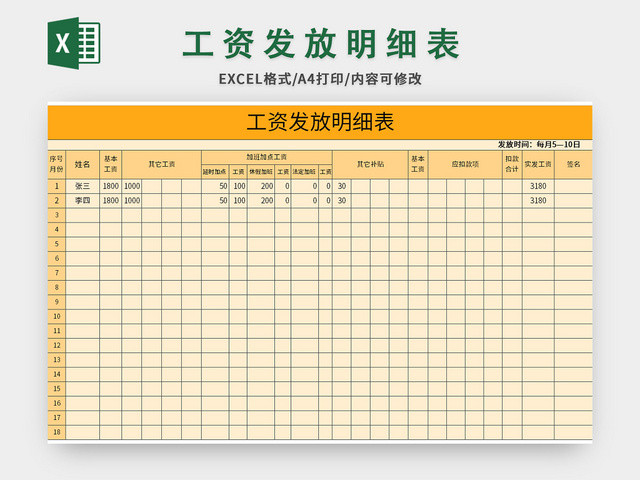
Task: Select the row number 6 cell
Action: tap(57, 258)
